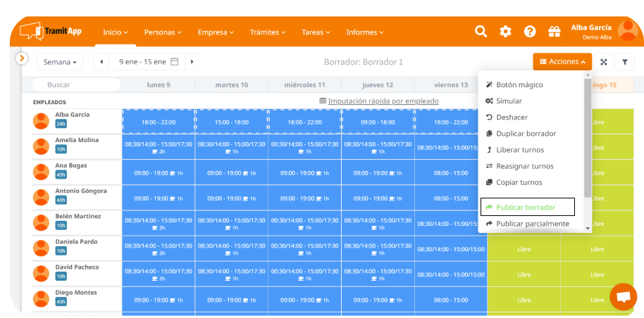Go to next week arrow
644x318 pixels.
[x=192, y=62]
